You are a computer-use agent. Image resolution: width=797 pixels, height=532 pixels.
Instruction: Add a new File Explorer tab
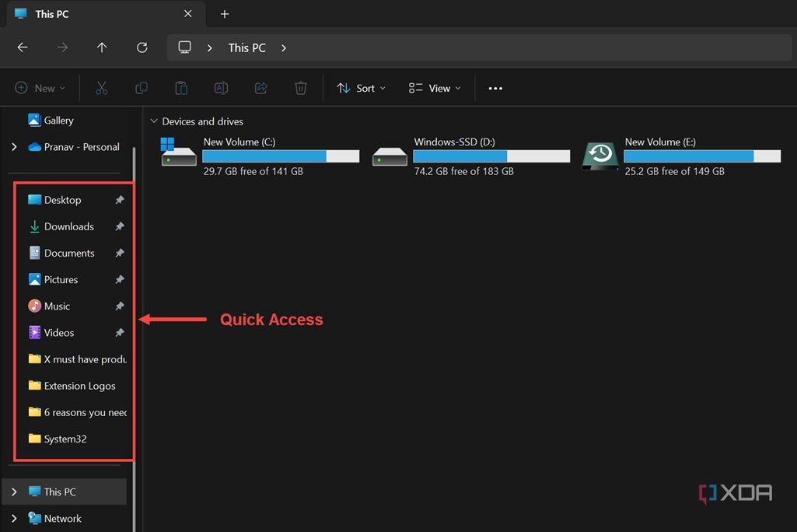point(225,14)
